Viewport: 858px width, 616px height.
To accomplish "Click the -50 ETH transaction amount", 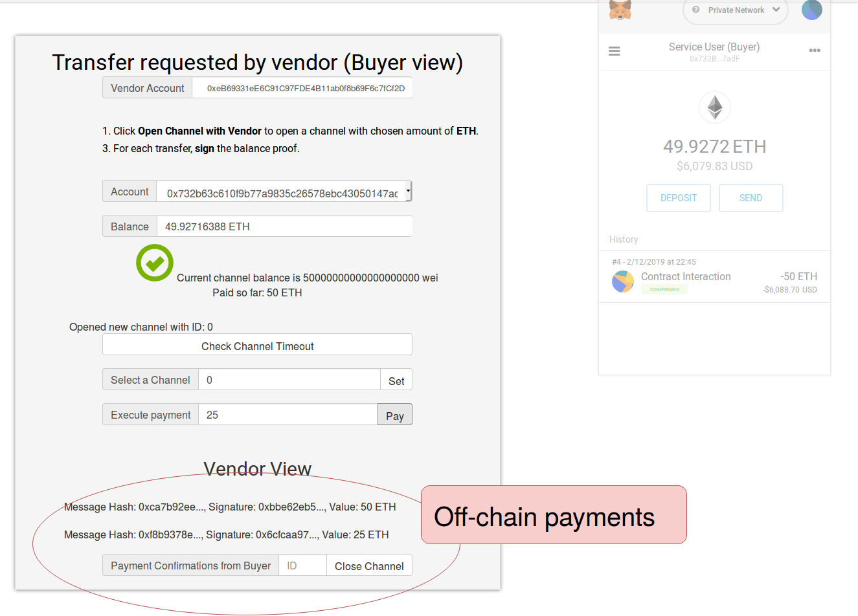I will tap(799, 276).
